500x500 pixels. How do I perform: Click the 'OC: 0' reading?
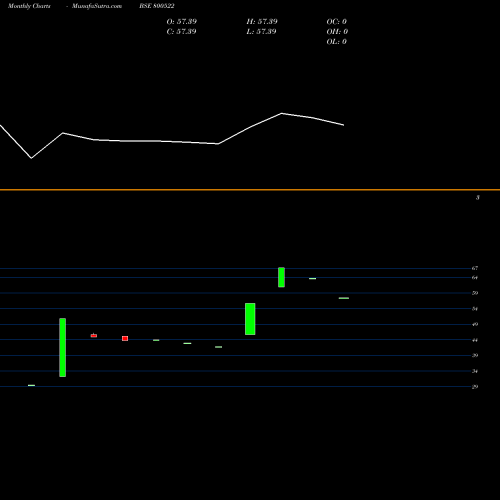click(x=337, y=21)
